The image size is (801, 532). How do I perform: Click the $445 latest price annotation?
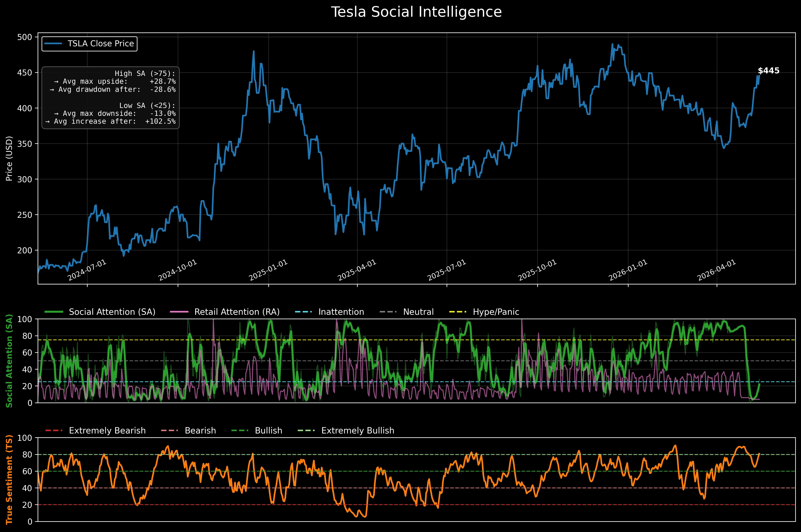click(x=769, y=71)
